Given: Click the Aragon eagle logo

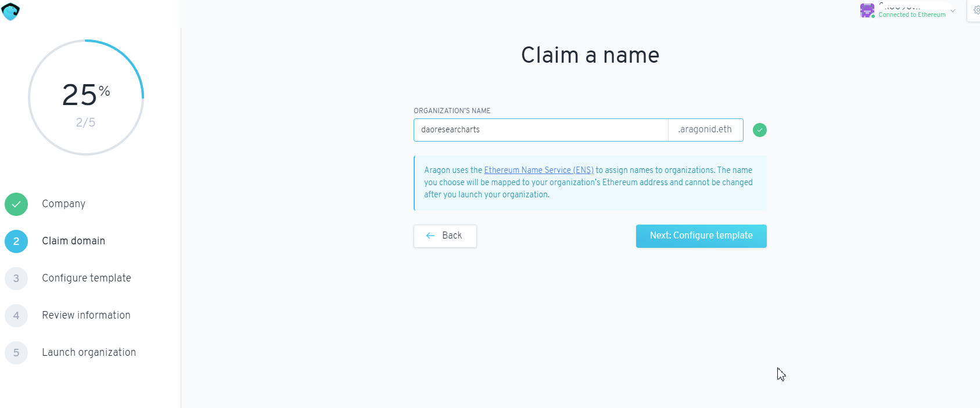Looking at the screenshot, I should (x=11, y=11).
